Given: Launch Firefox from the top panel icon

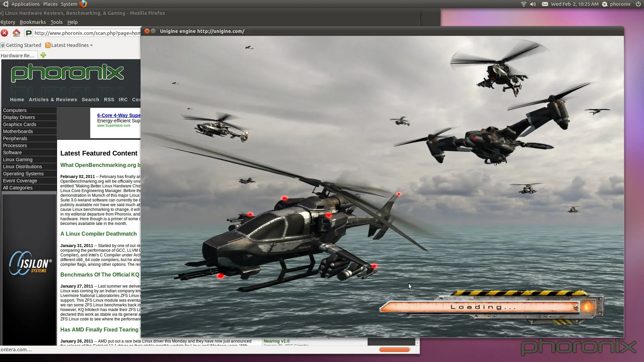Looking at the screenshot, I should (83, 4).
